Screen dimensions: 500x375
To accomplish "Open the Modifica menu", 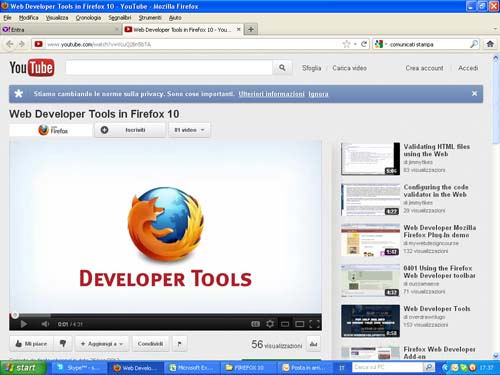I will [x=29, y=18].
